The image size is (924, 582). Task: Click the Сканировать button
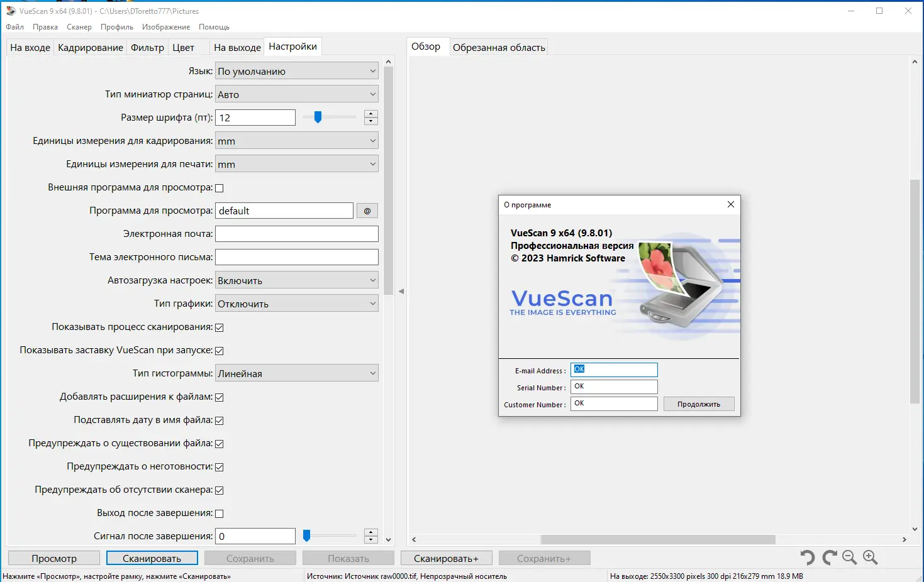click(x=152, y=557)
